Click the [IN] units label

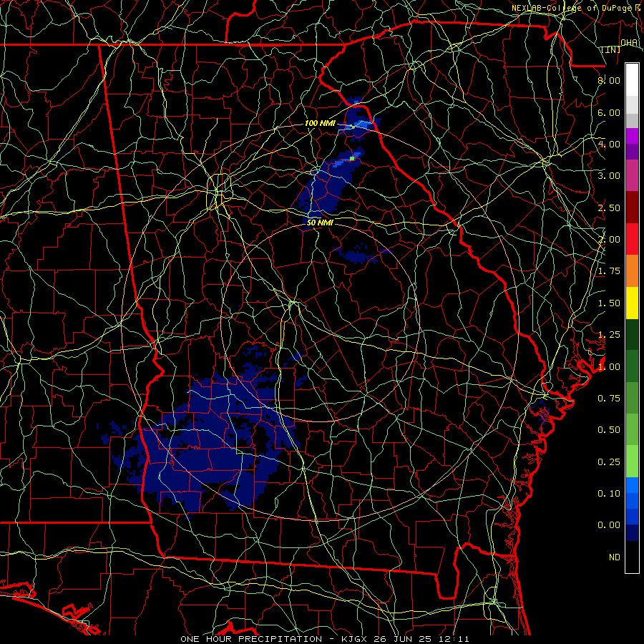[x=611, y=49]
